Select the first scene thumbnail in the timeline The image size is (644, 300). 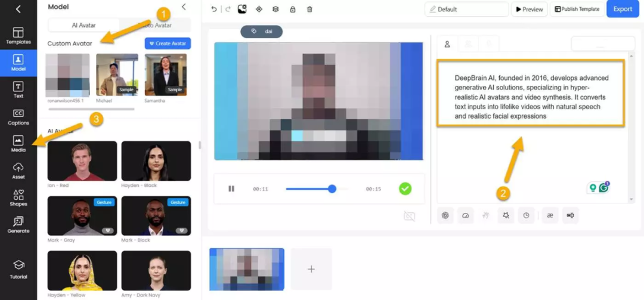tap(247, 269)
